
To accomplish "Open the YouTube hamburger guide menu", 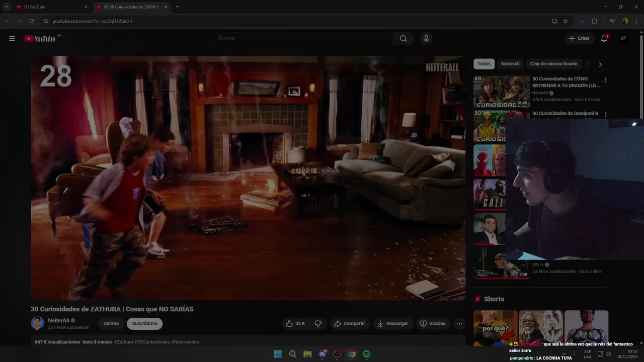I will click(12, 38).
